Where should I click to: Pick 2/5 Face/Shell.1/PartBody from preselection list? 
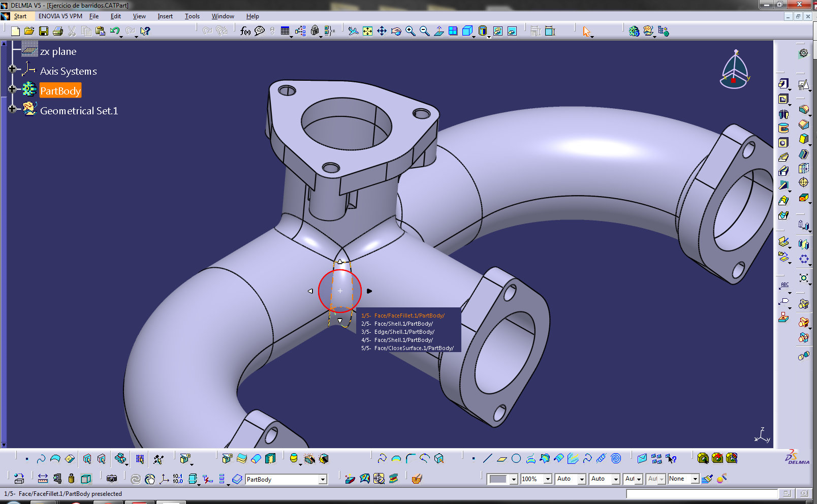click(x=397, y=324)
